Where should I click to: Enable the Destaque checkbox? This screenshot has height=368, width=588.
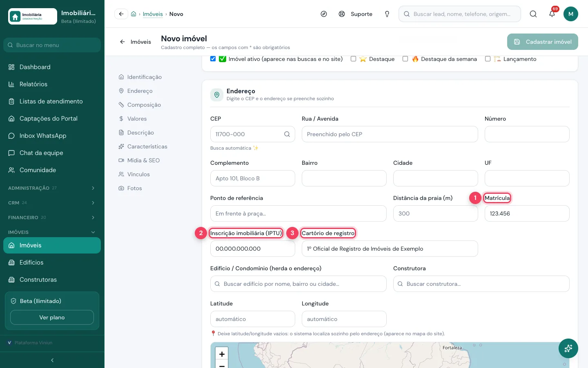pos(353,59)
